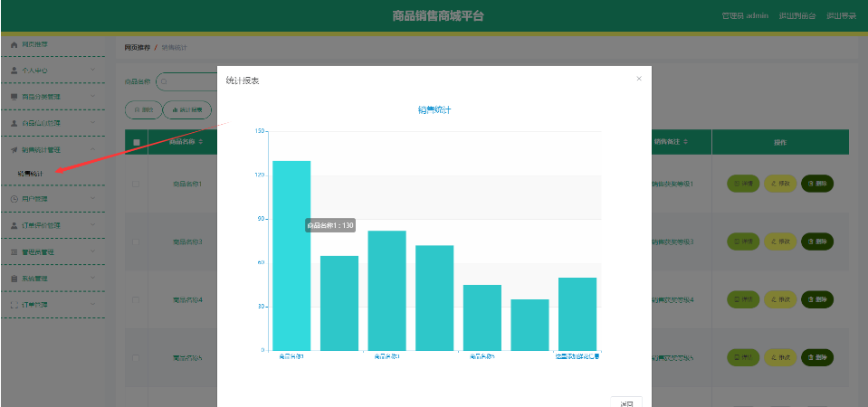This screenshot has width=868, height=407.
Task: Click 删除 for row 商品名称3
Action: coord(817,241)
